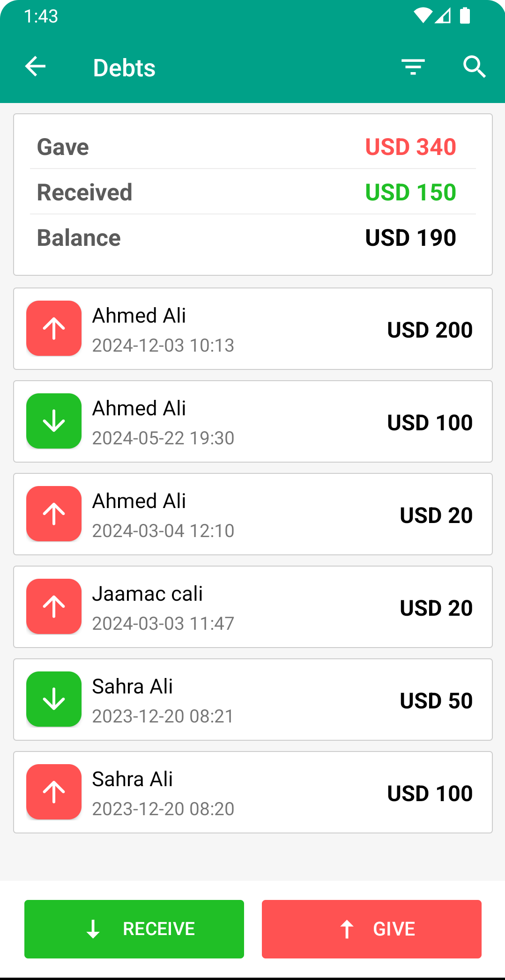Tap red arrow icon for USD 200 debt
This screenshot has height=980, width=505.
[x=54, y=328]
